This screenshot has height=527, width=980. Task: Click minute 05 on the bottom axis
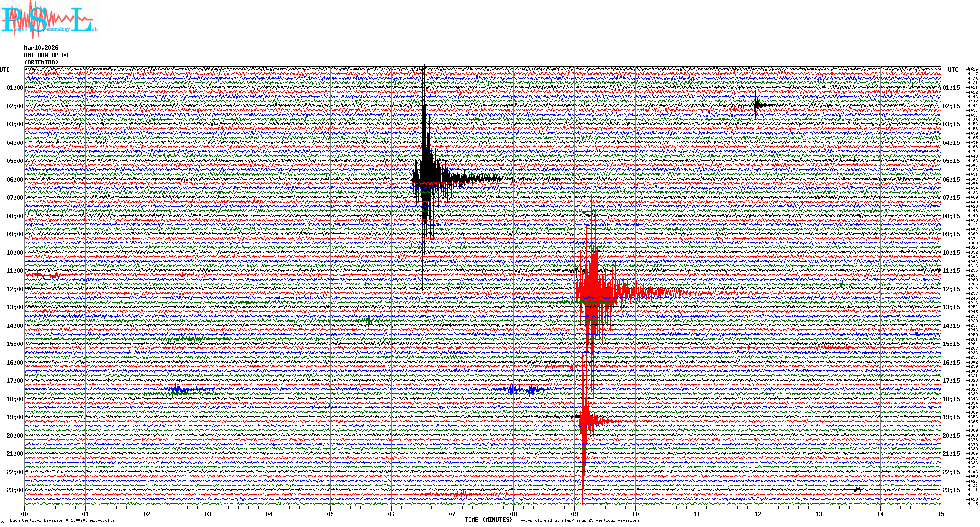pyautogui.click(x=330, y=514)
